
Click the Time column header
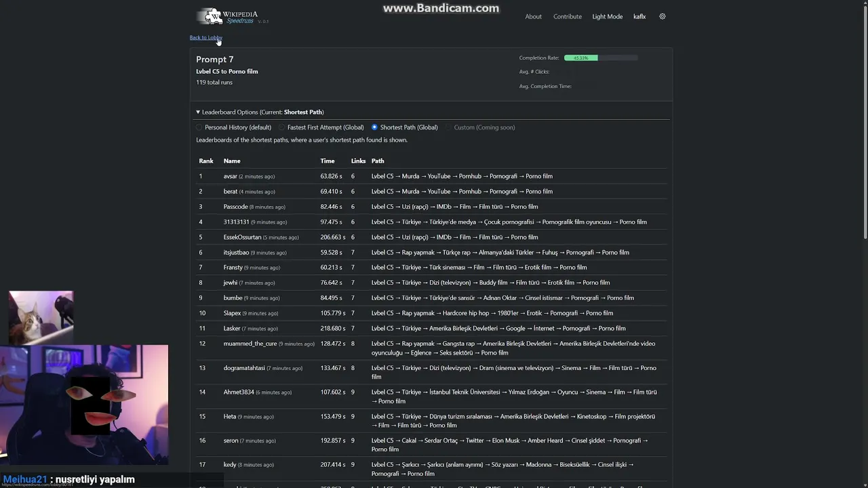(x=328, y=161)
